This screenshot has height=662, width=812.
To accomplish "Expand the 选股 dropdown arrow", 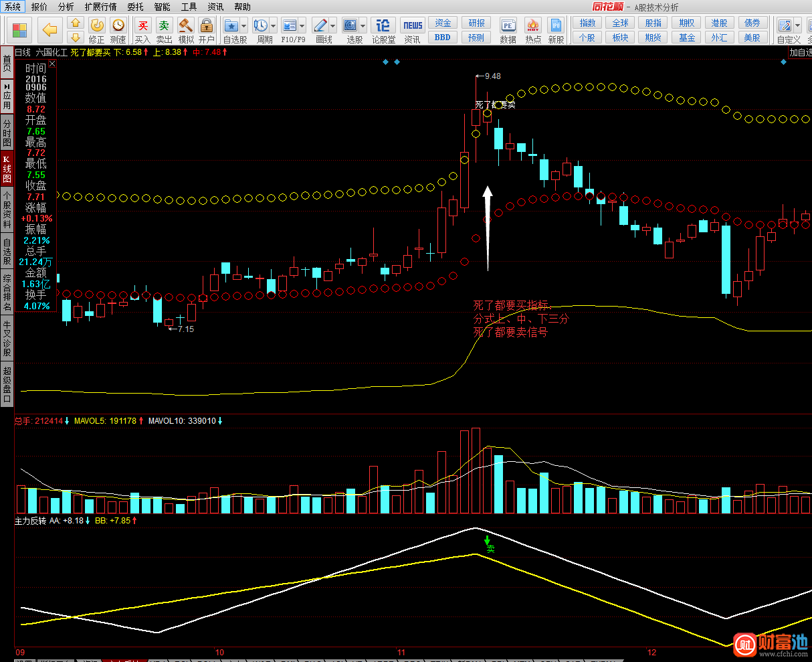I will pyautogui.click(x=362, y=26).
